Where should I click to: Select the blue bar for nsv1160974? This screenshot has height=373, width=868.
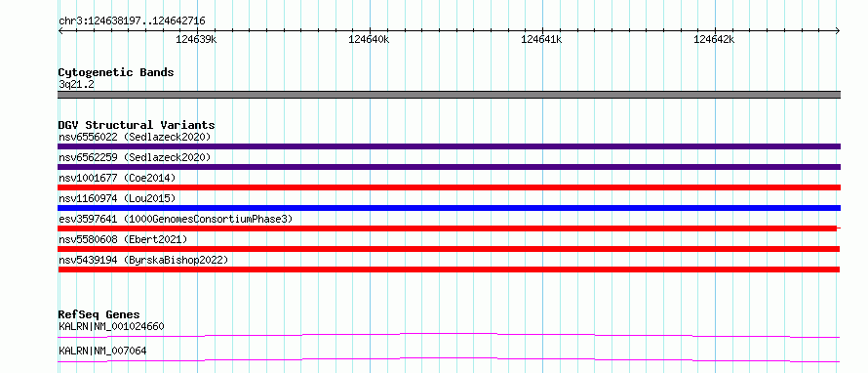click(x=449, y=208)
